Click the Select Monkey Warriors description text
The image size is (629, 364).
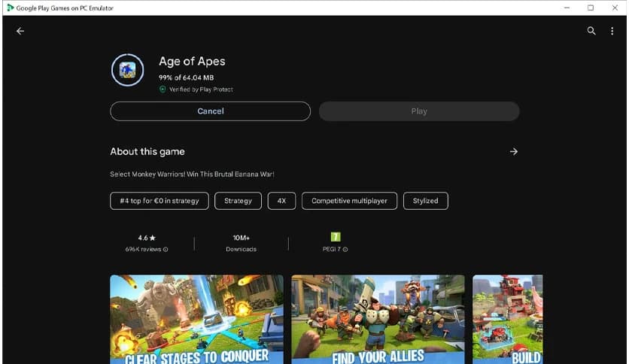pos(192,174)
